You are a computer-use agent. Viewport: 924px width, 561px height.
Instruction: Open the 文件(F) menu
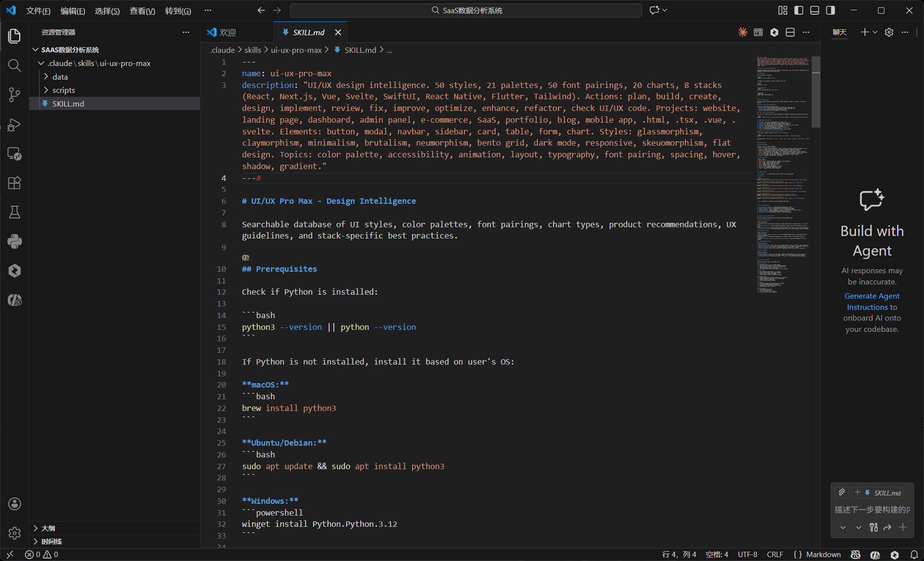(x=38, y=11)
